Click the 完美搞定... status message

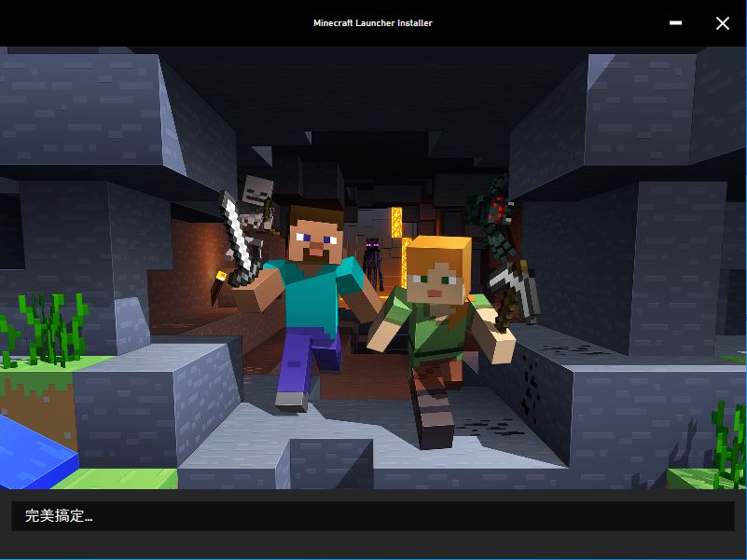[59, 515]
